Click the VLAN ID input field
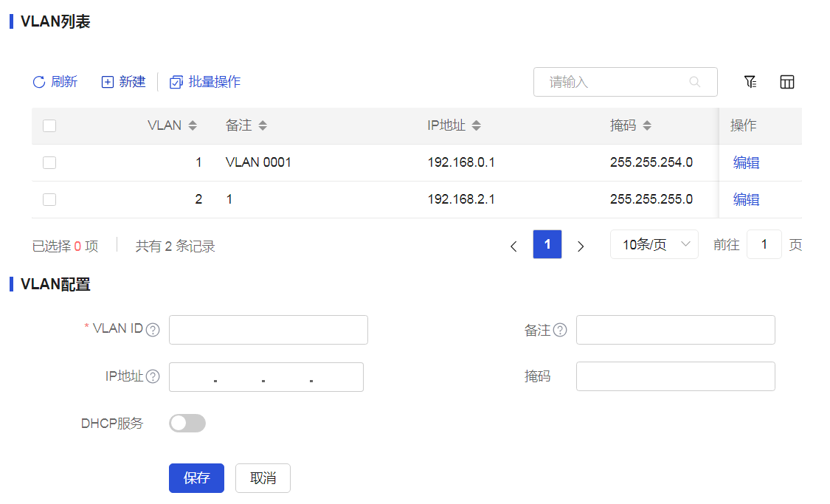Viewport: 830px width, 504px height. click(268, 330)
